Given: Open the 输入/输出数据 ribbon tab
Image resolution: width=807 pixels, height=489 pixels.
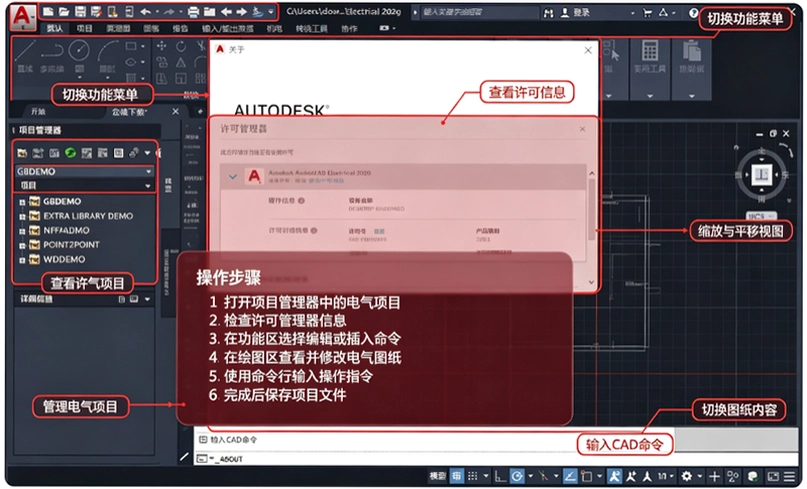Looking at the screenshot, I should (x=227, y=29).
